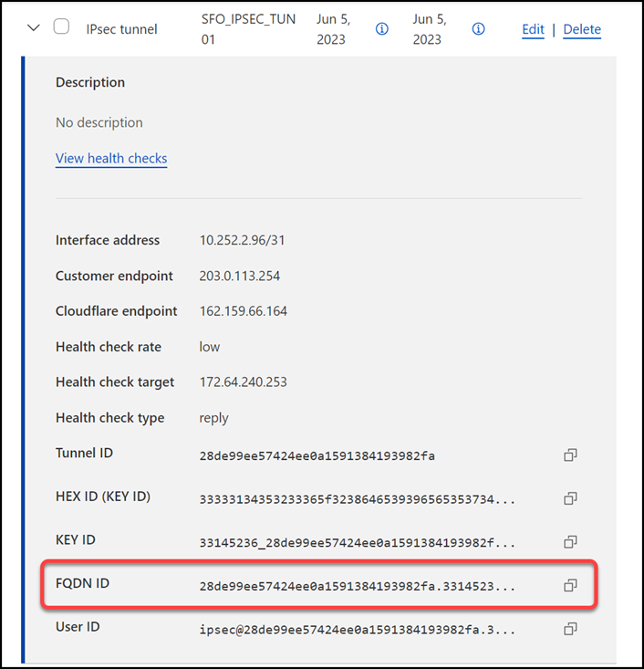Copy the HEX ID (KEY ID) value

tap(570, 498)
